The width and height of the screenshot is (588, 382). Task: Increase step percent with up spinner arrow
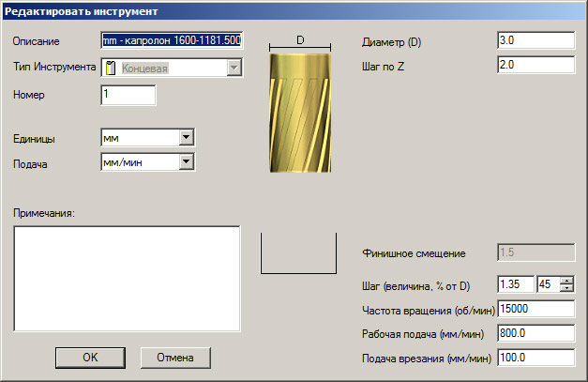(566, 280)
